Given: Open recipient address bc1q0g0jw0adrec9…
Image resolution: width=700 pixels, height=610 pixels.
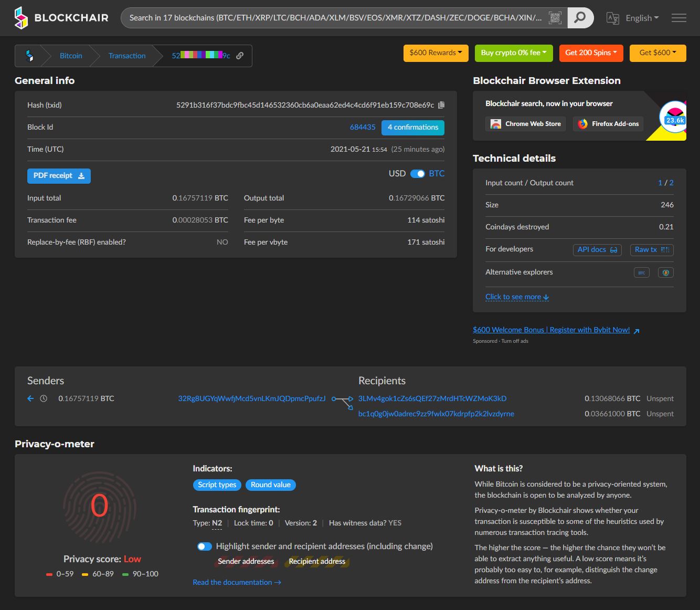Looking at the screenshot, I should [436, 414].
